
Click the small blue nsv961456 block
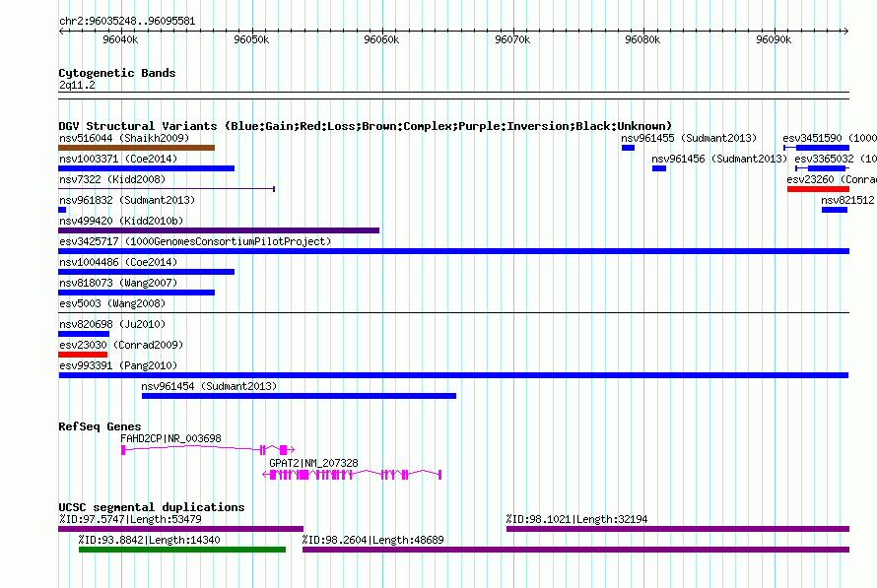tap(659, 168)
